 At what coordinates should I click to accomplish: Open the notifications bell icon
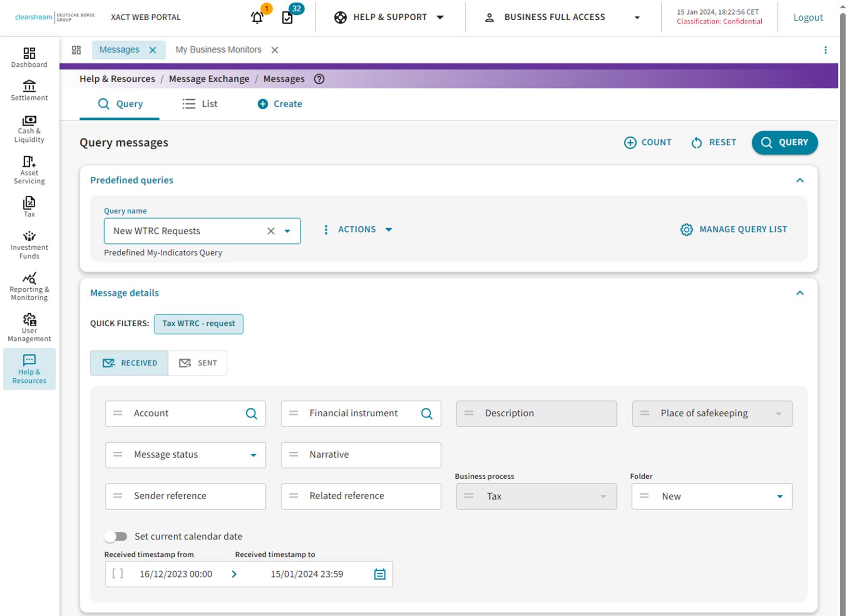pyautogui.click(x=257, y=18)
